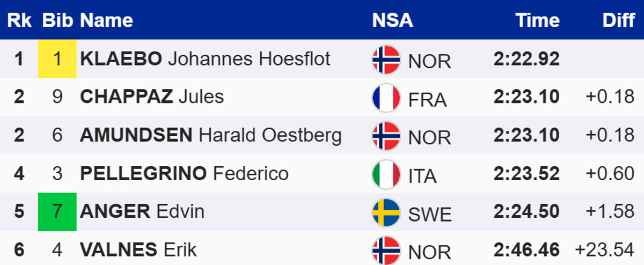The height and width of the screenshot is (265, 644).
Task: Click the NSA column header
Action: 392,20
